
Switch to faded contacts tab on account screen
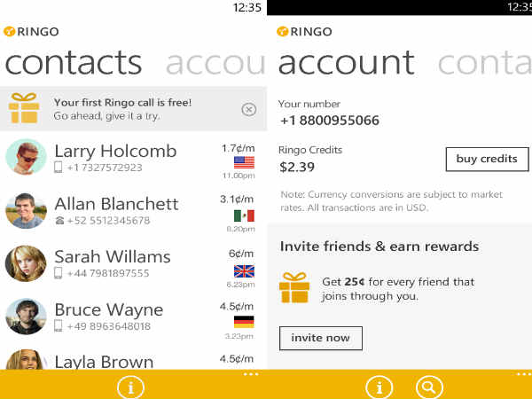coord(485,63)
